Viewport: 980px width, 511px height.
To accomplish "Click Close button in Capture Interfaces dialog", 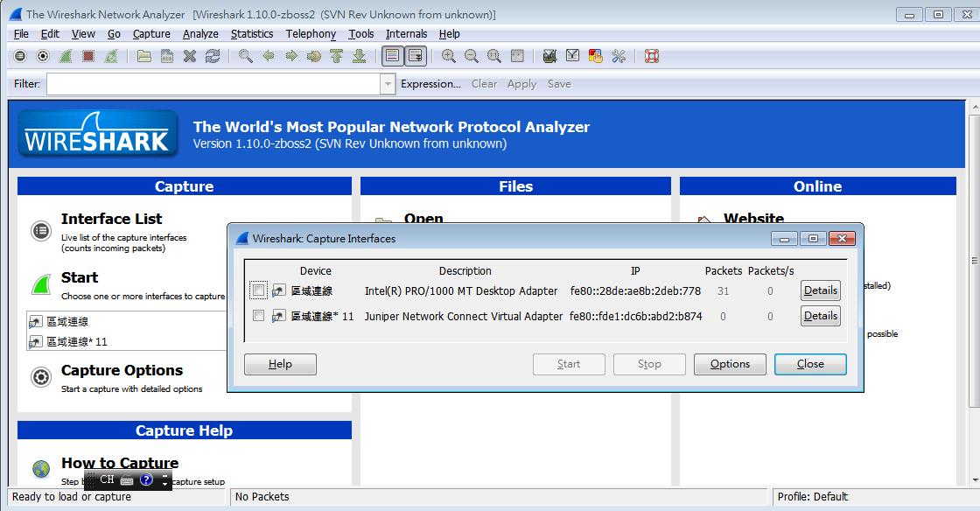I will click(810, 364).
